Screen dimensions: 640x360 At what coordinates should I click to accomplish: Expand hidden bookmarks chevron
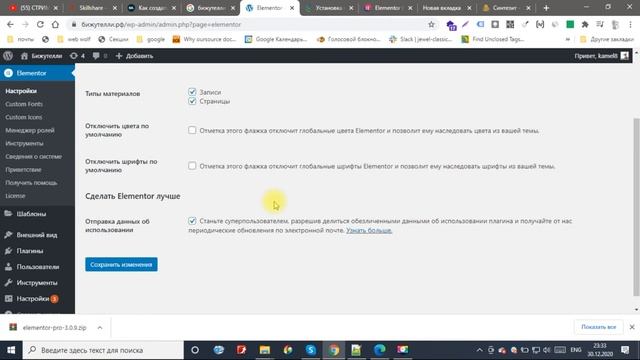pyautogui.click(x=567, y=39)
